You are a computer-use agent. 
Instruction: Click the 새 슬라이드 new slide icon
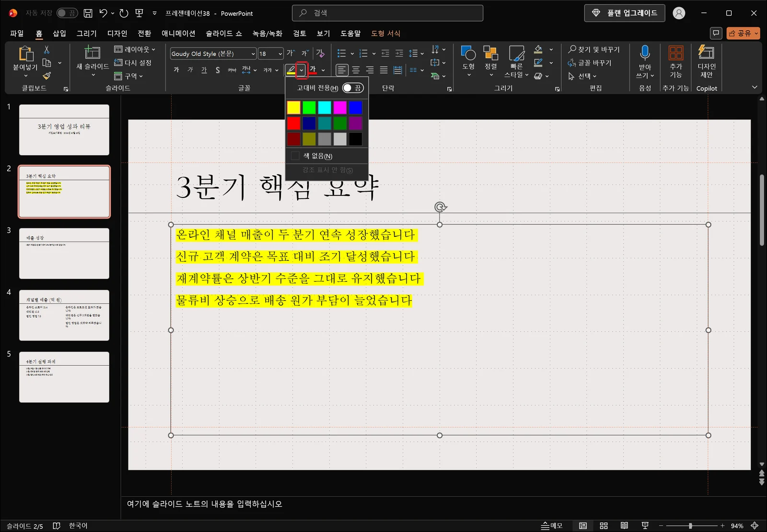(92, 53)
